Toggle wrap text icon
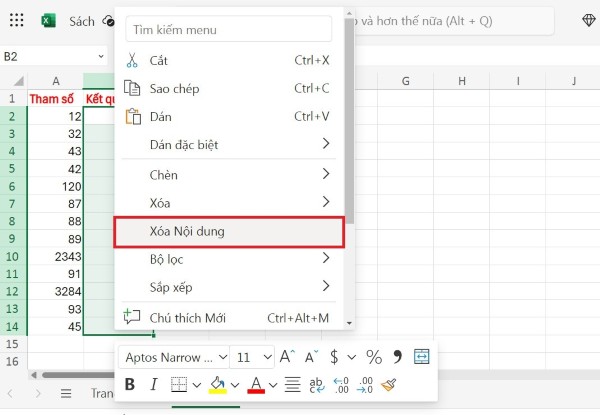Screen dimensions: 600x415 (x=316, y=385)
